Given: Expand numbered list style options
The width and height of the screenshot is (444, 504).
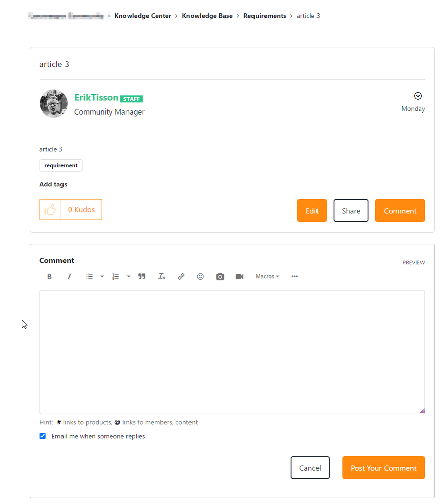Looking at the screenshot, I should (x=129, y=277).
